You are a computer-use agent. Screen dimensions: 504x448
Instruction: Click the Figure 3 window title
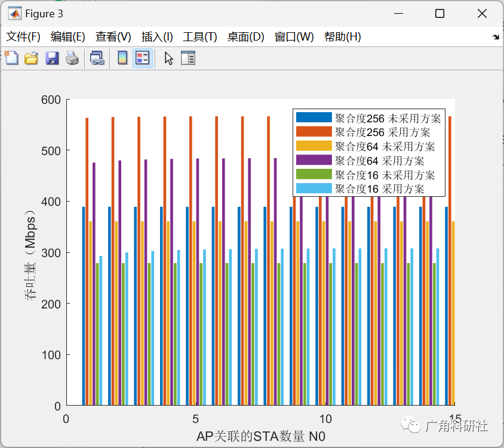[x=44, y=14]
